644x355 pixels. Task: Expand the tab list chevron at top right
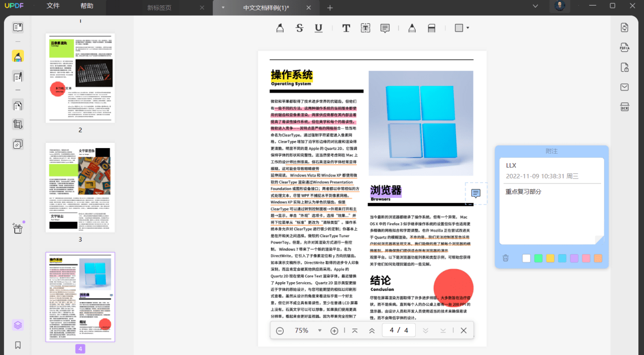click(x=535, y=6)
